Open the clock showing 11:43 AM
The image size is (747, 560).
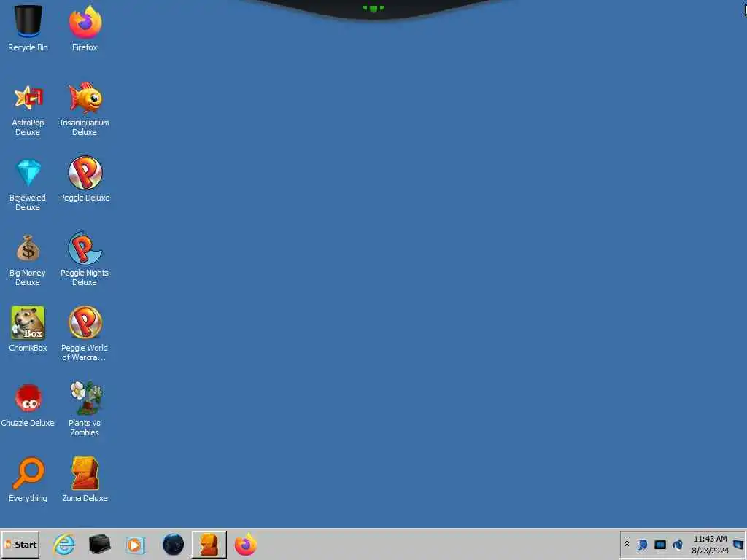pyautogui.click(x=710, y=544)
